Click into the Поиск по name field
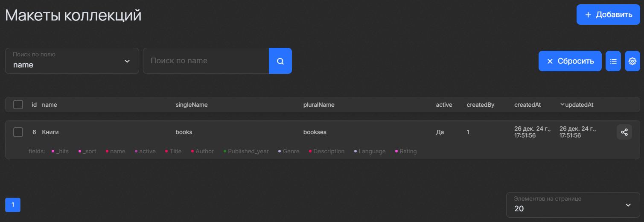 [206, 61]
